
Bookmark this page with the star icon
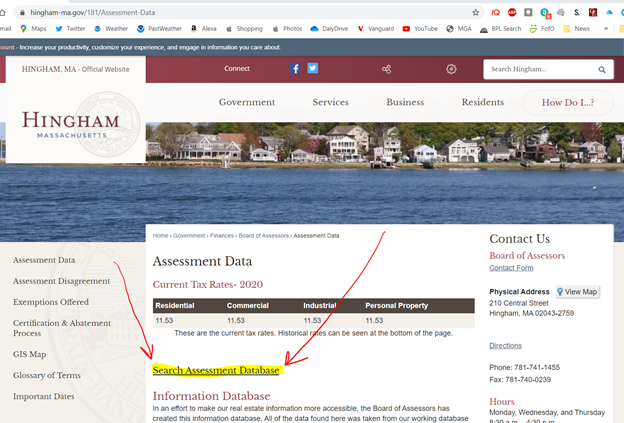[x=475, y=12]
